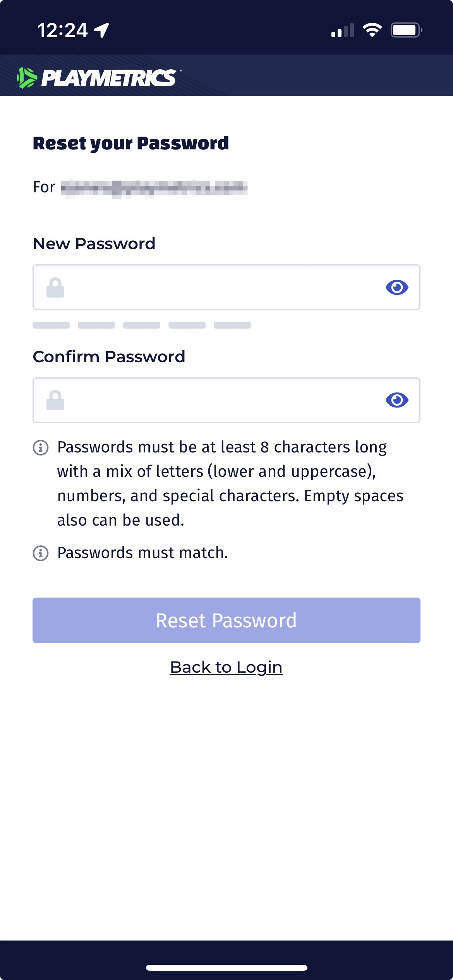Follow the Back to Login link
Screen dimensions: 453x980
click(x=226, y=667)
